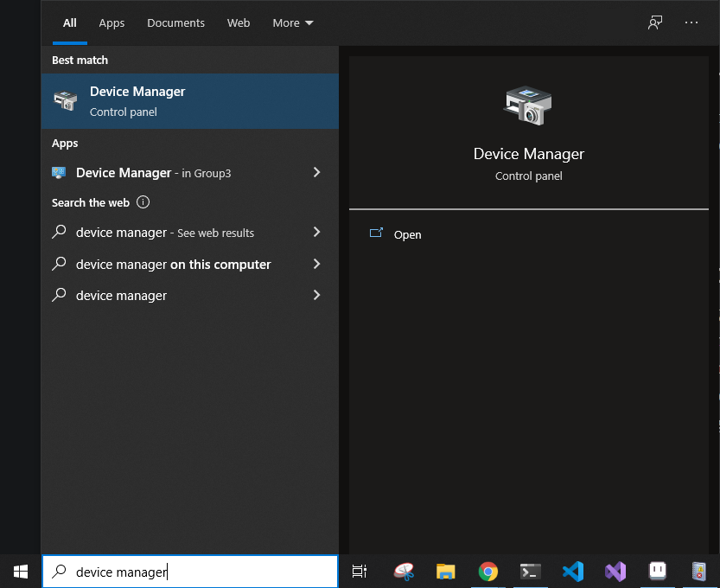Switch to the Apps tab
This screenshot has height=588, width=720.
tap(112, 23)
